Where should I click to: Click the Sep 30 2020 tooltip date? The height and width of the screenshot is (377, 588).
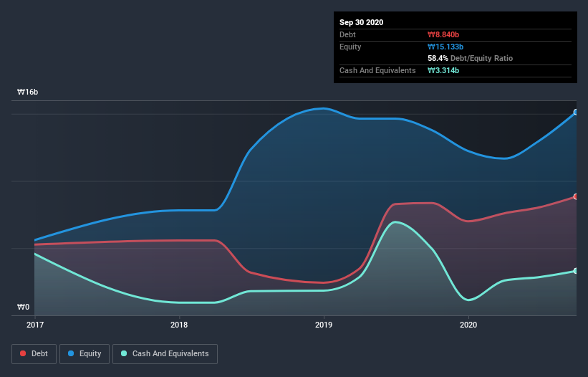click(x=362, y=22)
